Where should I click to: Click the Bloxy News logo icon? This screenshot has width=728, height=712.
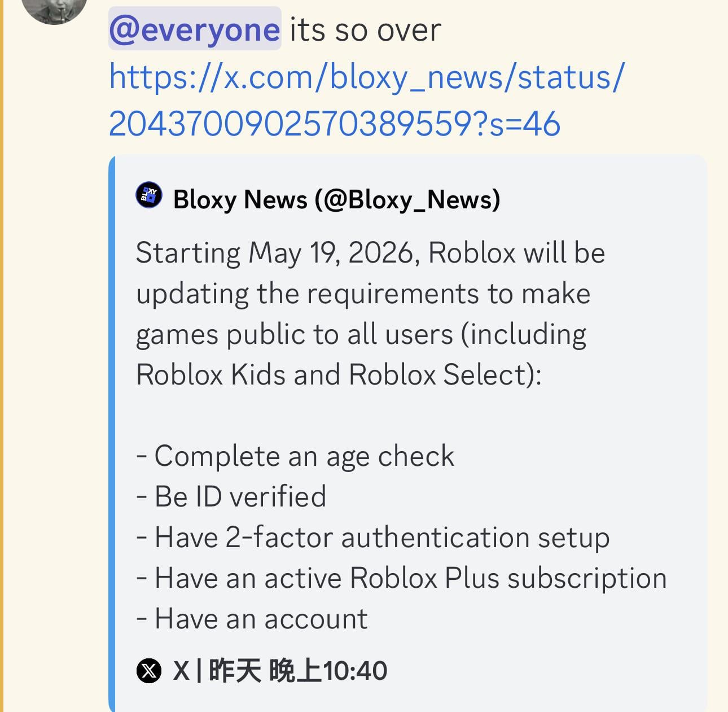149,195
